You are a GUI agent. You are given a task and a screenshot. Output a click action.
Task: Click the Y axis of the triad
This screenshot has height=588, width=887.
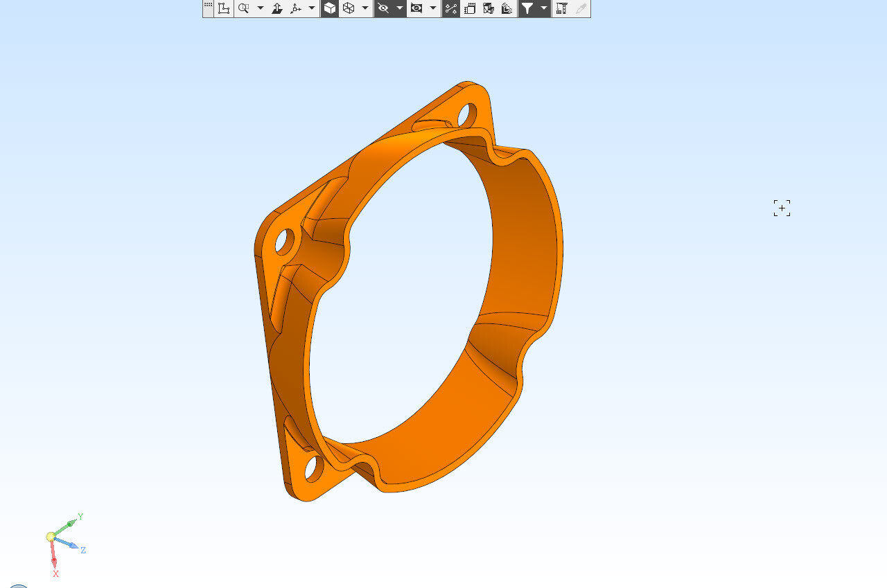[67, 525]
